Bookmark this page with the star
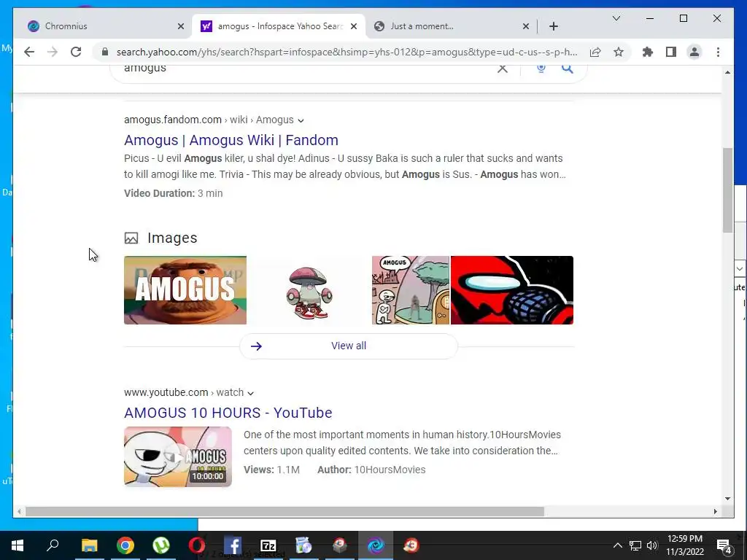The height and width of the screenshot is (560, 747). click(619, 52)
